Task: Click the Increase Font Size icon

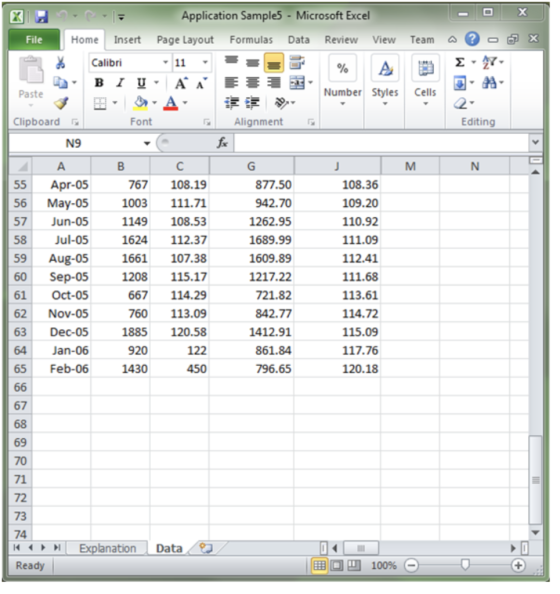Action: (x=181, y=83)
